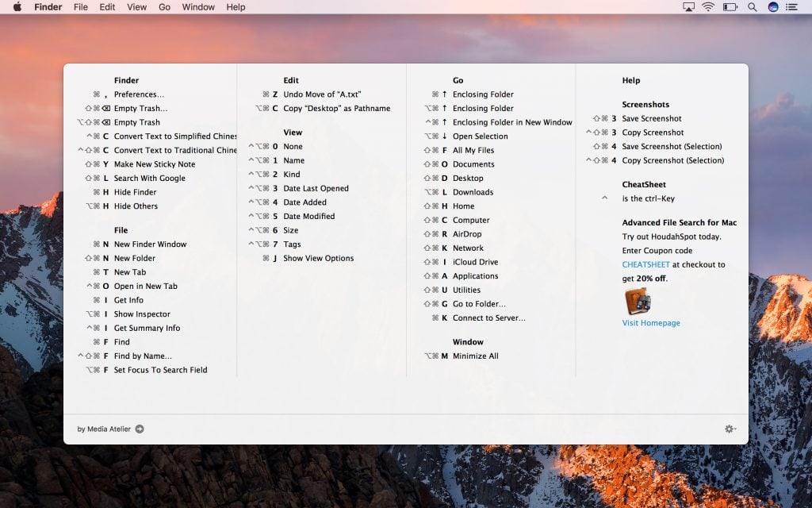Open the Edit menu in menu bar
812x508 pixels.
click(107, 6)
